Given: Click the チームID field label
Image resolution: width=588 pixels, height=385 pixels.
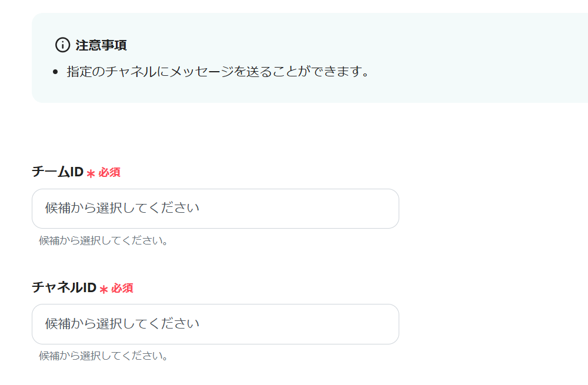Looking at the screenshot, I should point(57,172).
